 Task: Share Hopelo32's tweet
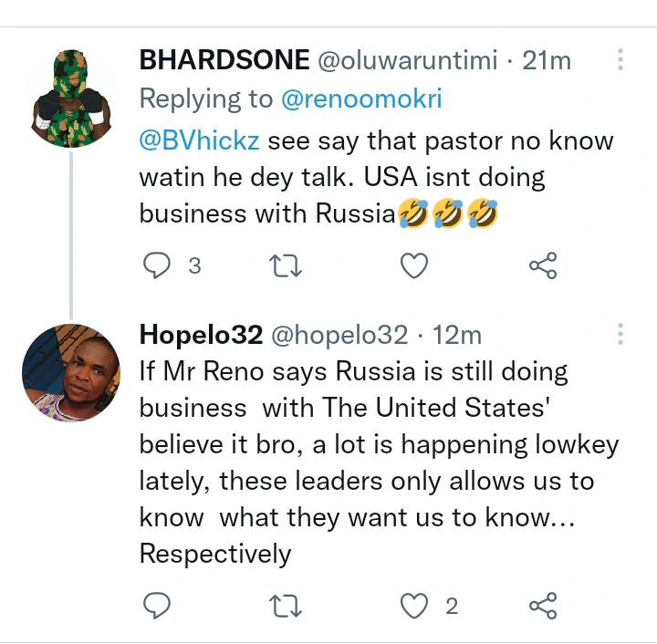coord(543,606)
